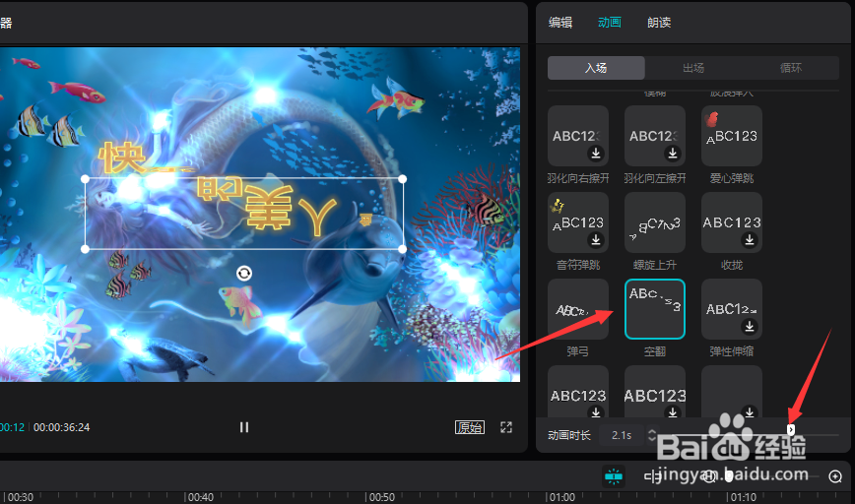The height and width of the screenshot is (504, 855).
Task: Click the 01:00 mark on the timeline ruler
Action: point(562,497)
